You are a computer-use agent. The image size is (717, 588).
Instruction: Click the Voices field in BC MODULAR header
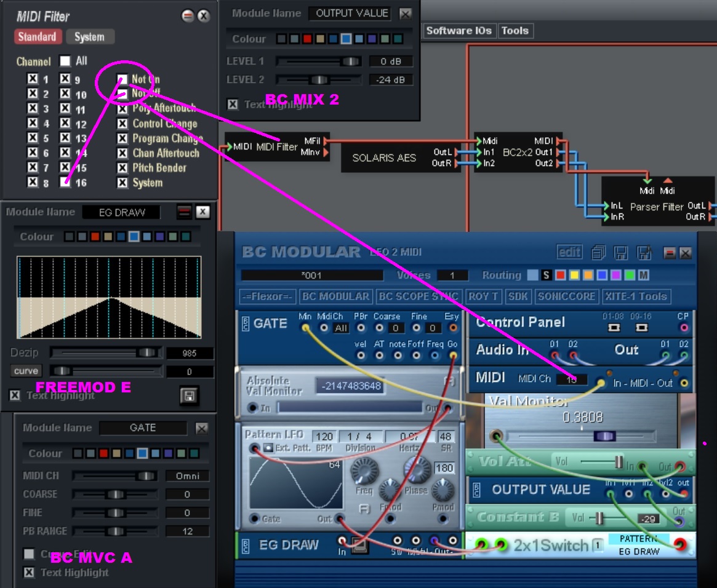[x=454, y=275]
